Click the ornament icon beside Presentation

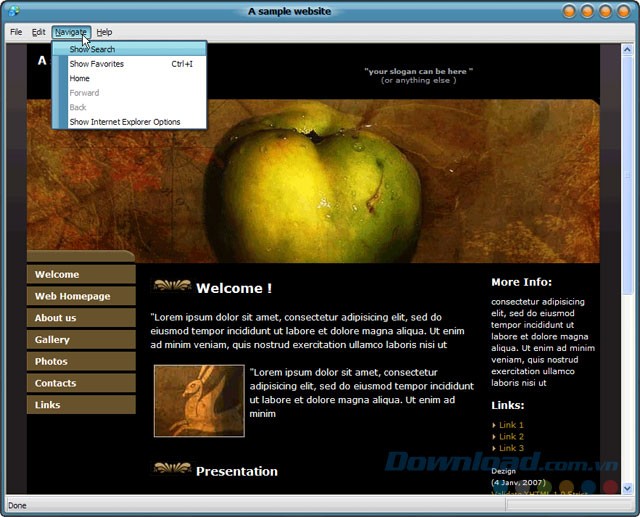click(x=172, y=468)
